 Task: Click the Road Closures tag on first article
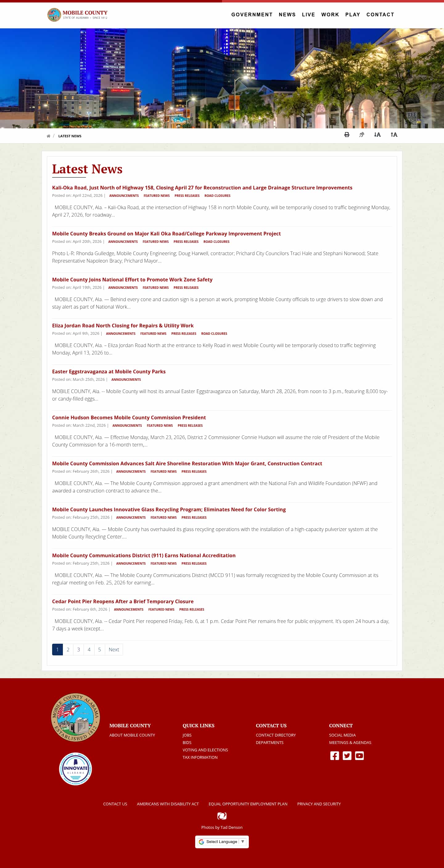pyautogui.click(x=217, y=195)
